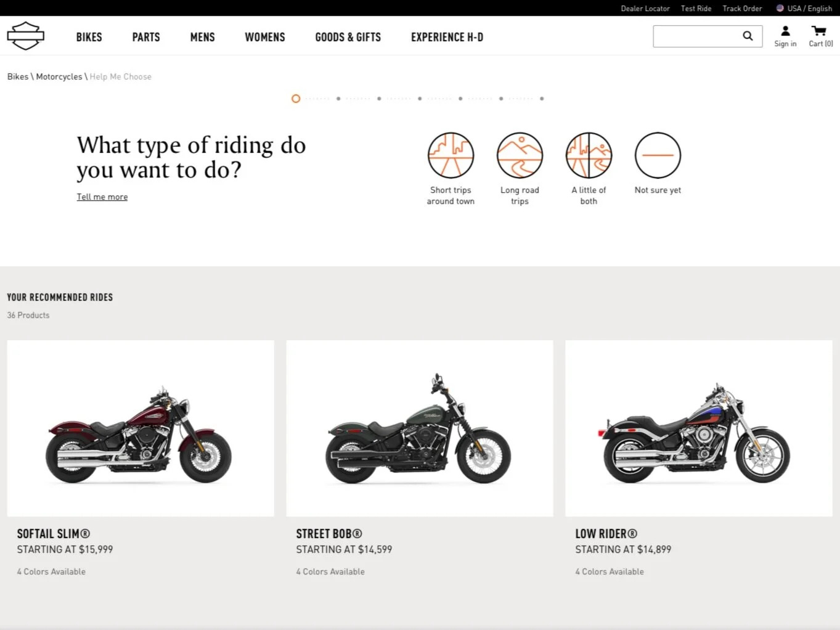Open the Womens menu
Viewport: 840px width, 630px height.
(265, 37)
